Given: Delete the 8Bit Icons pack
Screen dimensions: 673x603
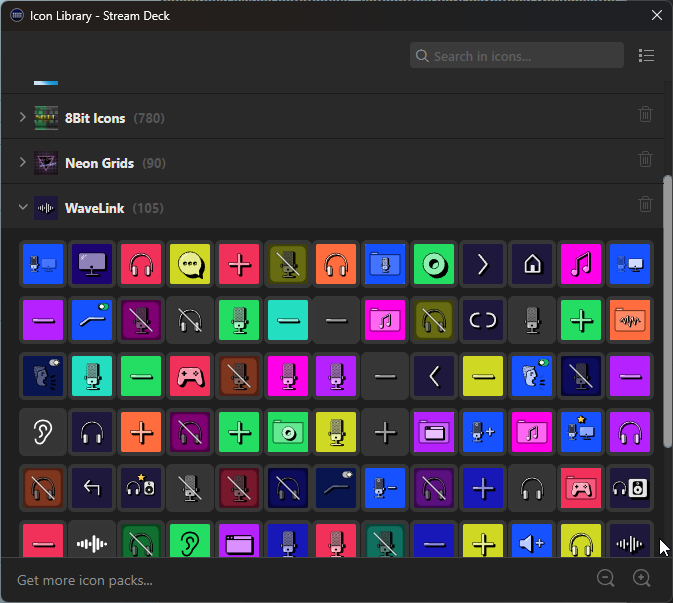Looking at the screenshot, I should (645, 114).
